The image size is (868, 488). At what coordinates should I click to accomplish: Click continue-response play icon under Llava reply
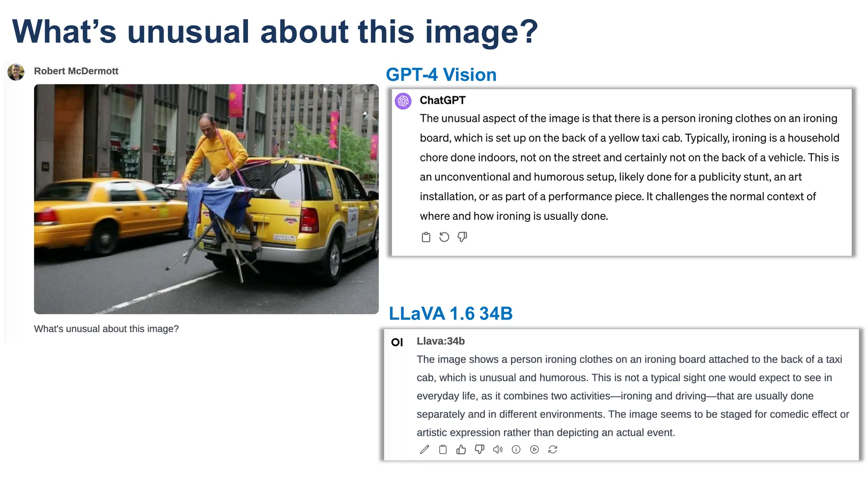[534, 449]
